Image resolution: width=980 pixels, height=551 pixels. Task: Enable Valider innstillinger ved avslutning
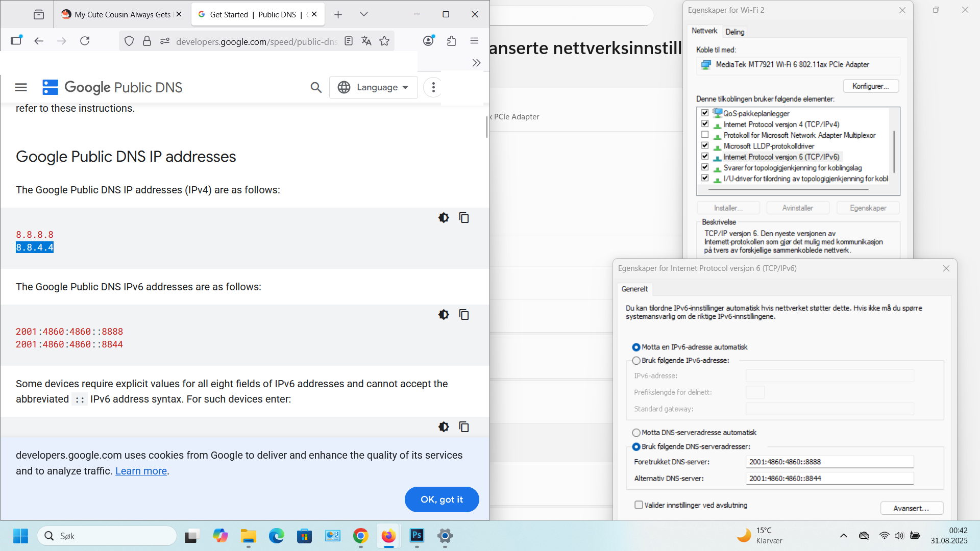[x=639, y=505]
